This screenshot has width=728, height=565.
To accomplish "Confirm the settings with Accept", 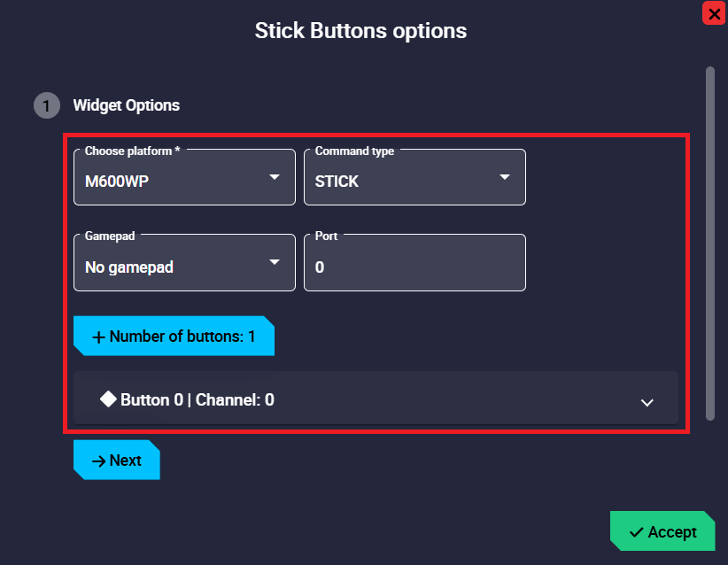I will pyautogui.click(x=662, y=531).
